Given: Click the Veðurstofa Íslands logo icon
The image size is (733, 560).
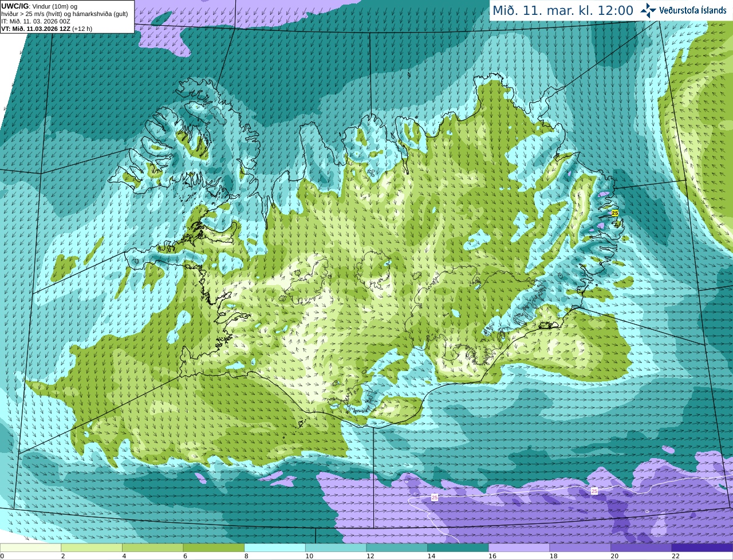Looking at the screenshot, I should 648,10.
